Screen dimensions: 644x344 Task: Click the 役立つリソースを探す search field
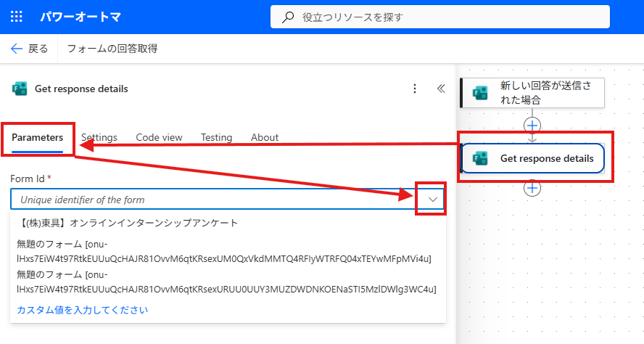440,17
